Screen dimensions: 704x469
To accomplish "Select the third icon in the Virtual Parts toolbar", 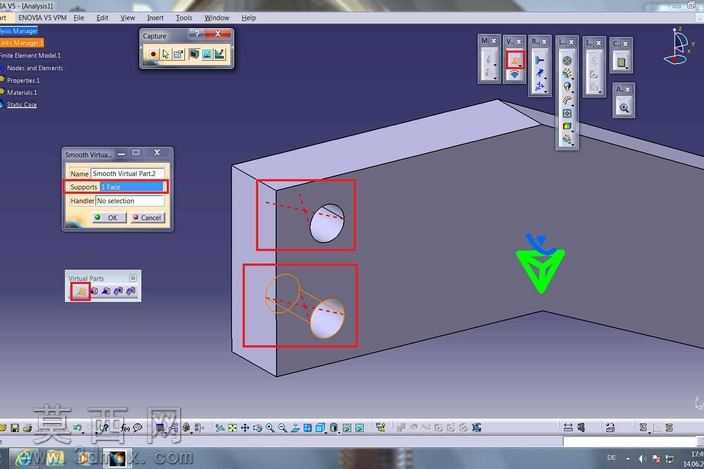I will click(x=106, y=291).
